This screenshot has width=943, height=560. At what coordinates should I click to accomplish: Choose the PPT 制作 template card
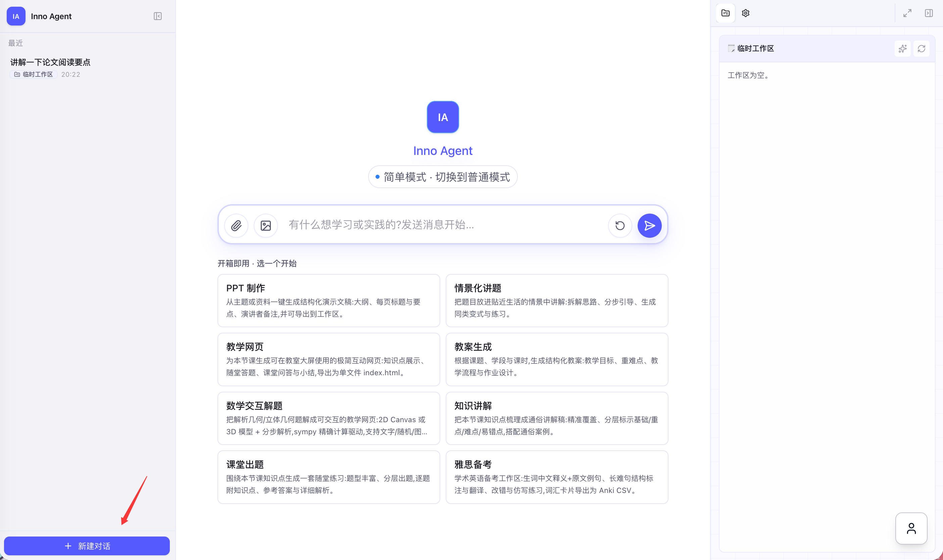[x=329, y=300]
